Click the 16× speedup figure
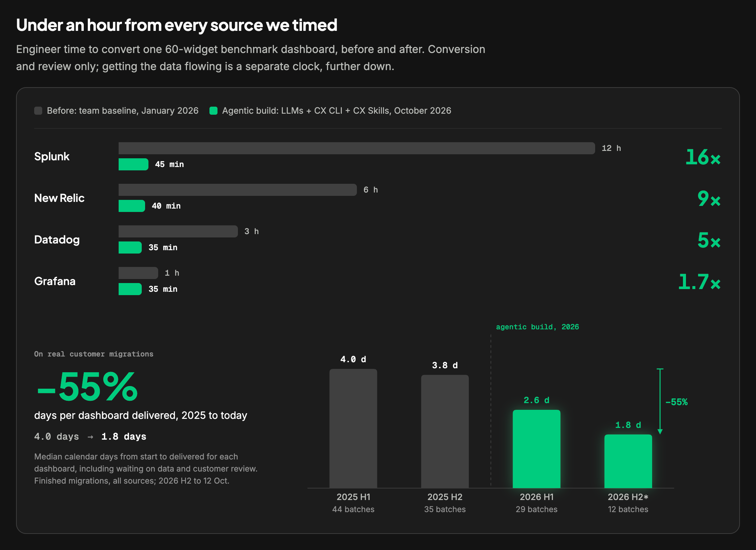Image resolution: width=756 pixels, height=550 pixels. [x=703, y=157]
